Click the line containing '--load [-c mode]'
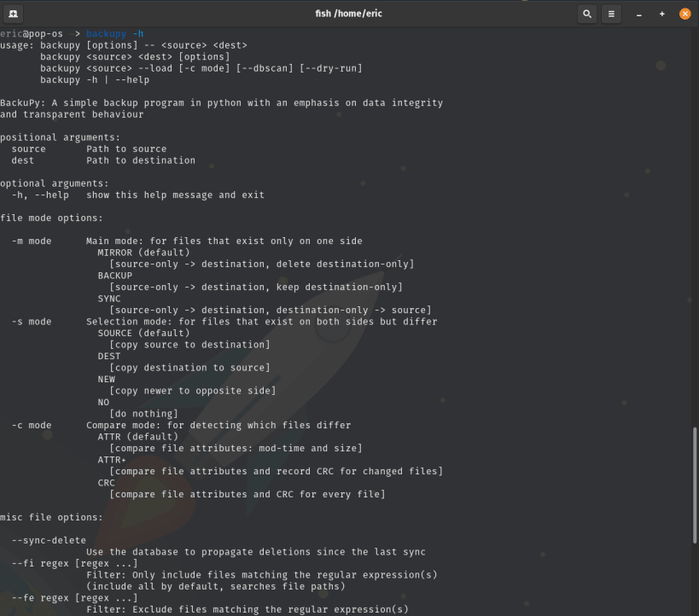Viewport: 699px width, 616px height. point(201,68)
